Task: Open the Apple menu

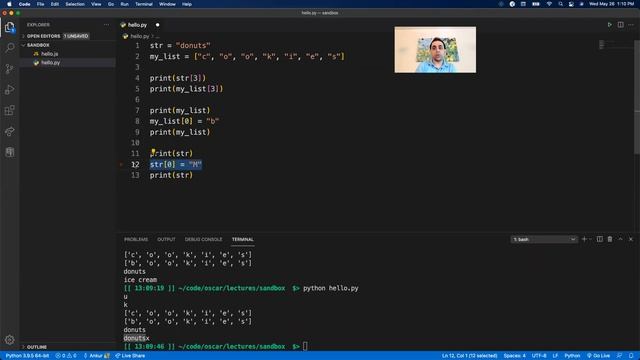Action: click(9, 4)
